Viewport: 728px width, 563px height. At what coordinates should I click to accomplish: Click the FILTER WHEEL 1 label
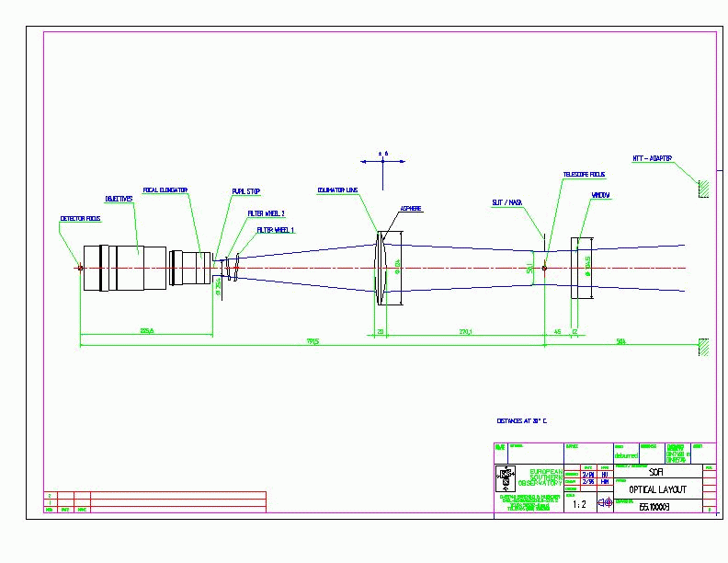click(x=275, y=231)
